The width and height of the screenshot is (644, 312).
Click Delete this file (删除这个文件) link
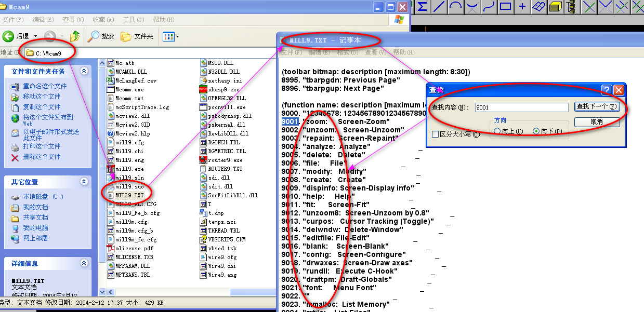point(42,157)
